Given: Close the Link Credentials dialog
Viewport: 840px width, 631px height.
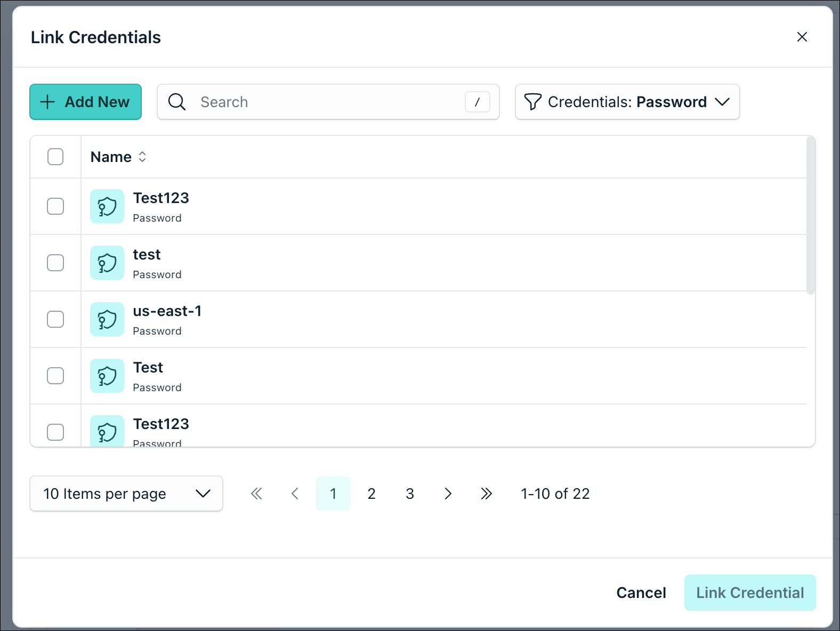Looking at the screenshot, I should tap(802, 37).
